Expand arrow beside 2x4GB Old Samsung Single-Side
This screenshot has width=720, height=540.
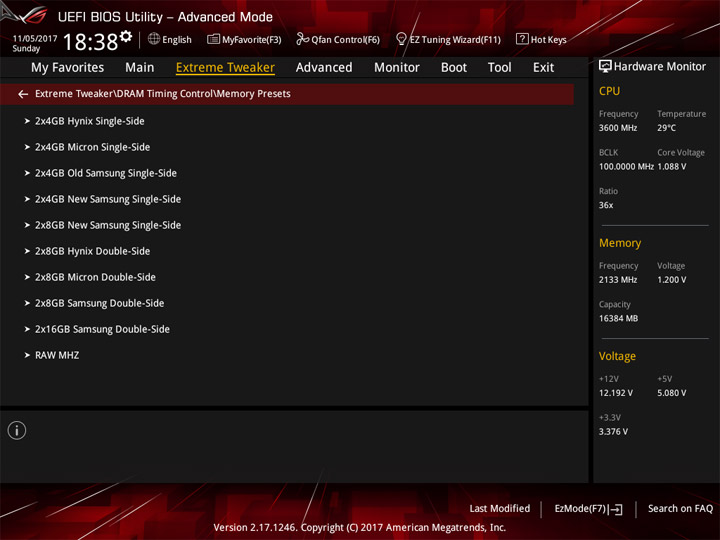click(x=27, y=173)
